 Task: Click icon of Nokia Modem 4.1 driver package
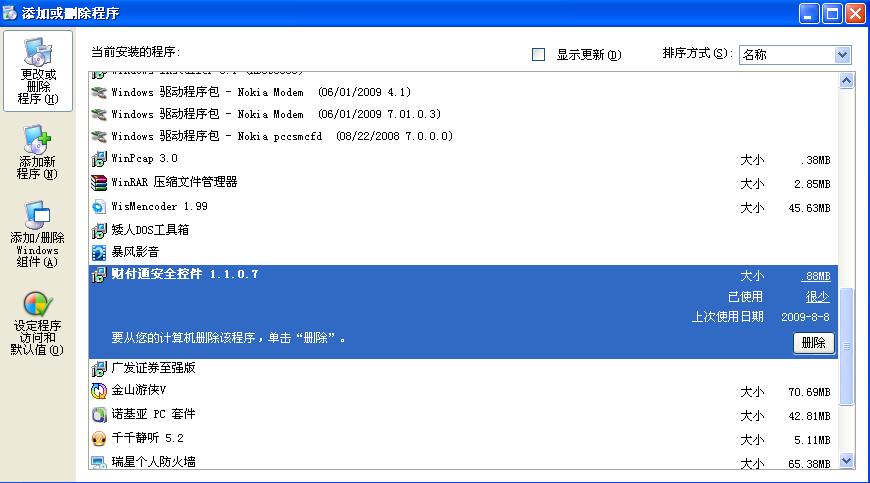pyautogui.click(x=98, y=92)
